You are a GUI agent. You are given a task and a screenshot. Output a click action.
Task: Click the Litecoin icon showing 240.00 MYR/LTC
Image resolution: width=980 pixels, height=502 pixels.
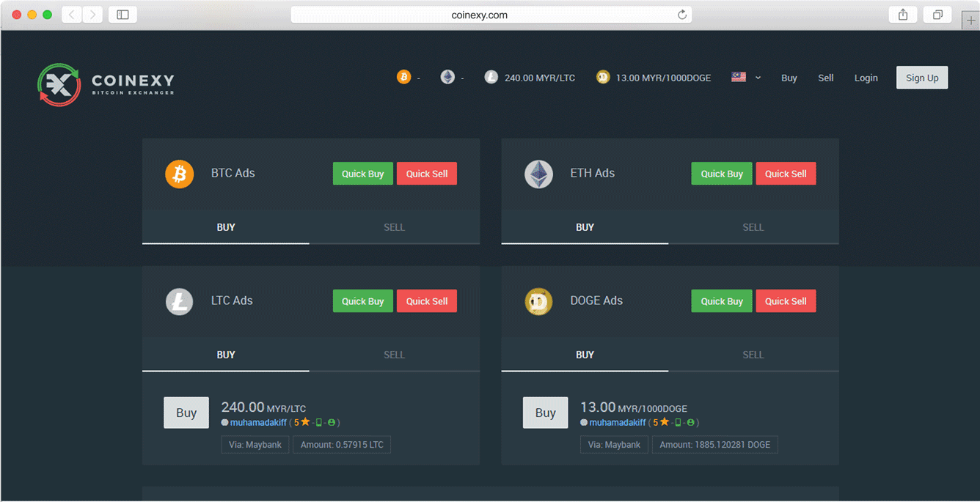(x=491, y=77)
